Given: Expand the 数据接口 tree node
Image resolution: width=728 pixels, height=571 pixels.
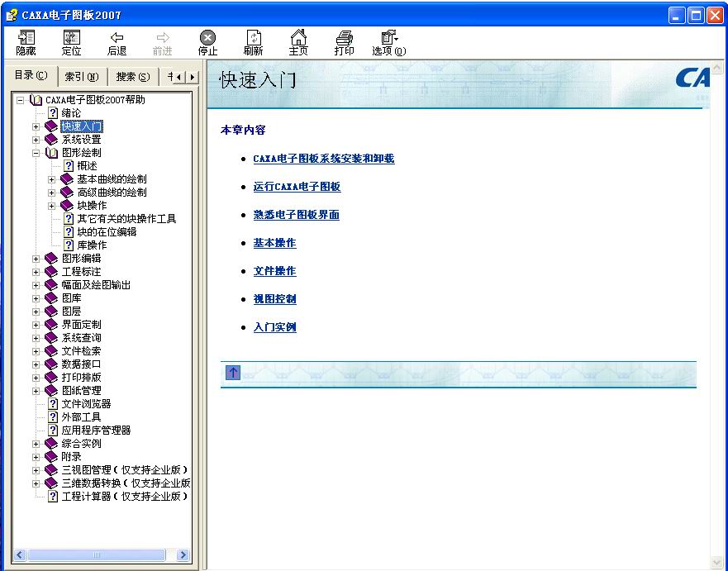Looking at the screenshot, I should click(36, 364).
